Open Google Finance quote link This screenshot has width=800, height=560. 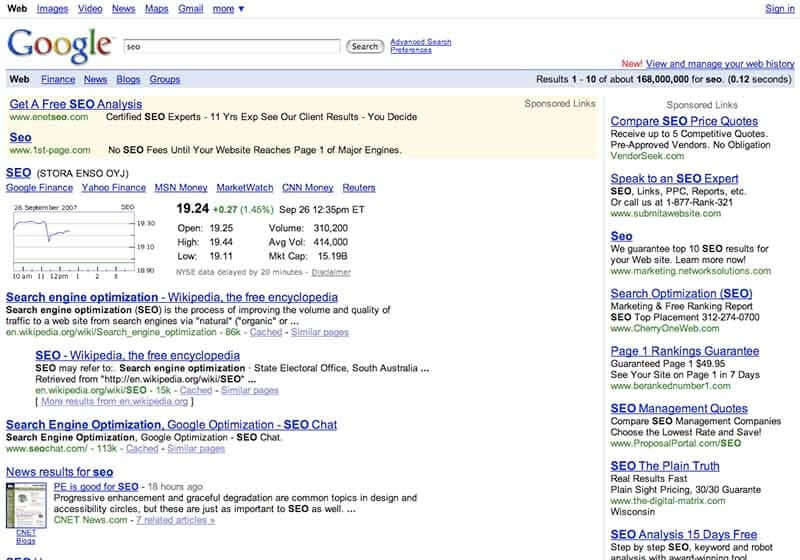39,188
